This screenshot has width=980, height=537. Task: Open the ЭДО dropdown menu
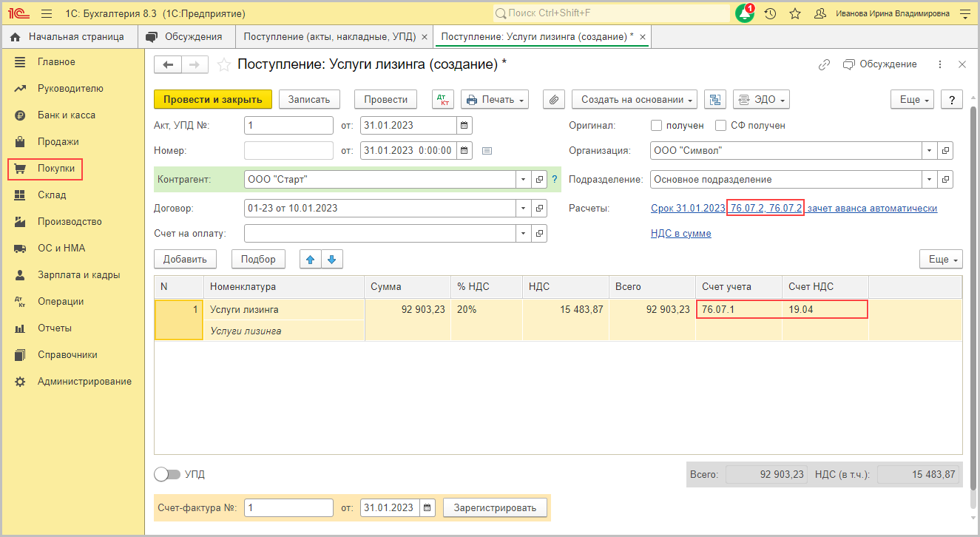(x=761, y=99)
